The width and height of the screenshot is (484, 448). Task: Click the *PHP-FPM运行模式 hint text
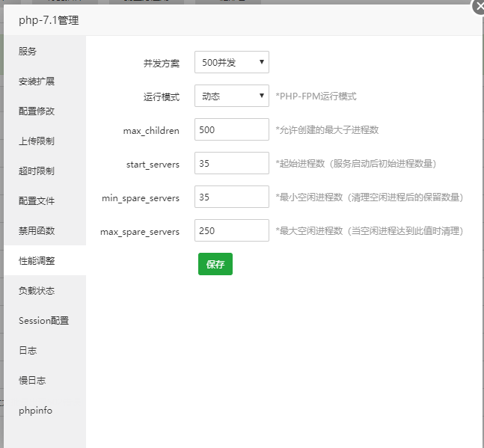[316, 96]
